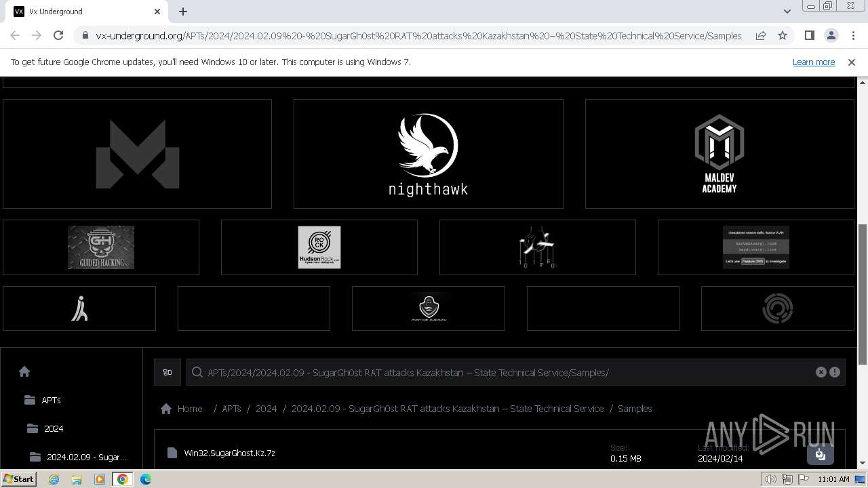Share this page icon

761,35
